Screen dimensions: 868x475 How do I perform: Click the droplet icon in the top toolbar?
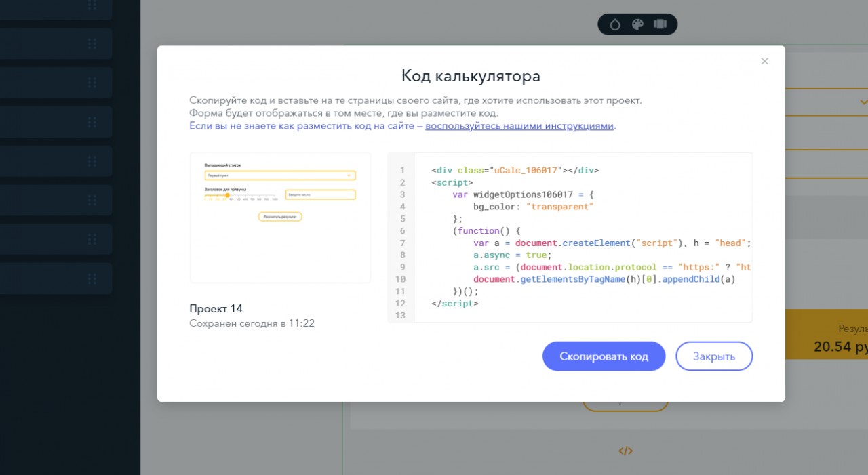click(x=614, y=24)
